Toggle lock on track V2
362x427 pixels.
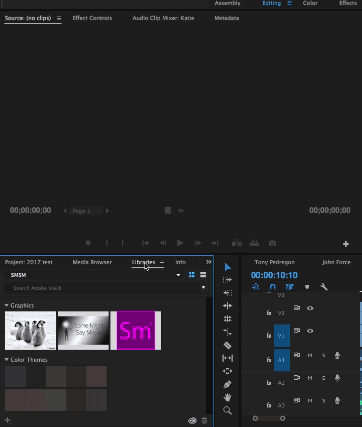(x=269, y=313)
